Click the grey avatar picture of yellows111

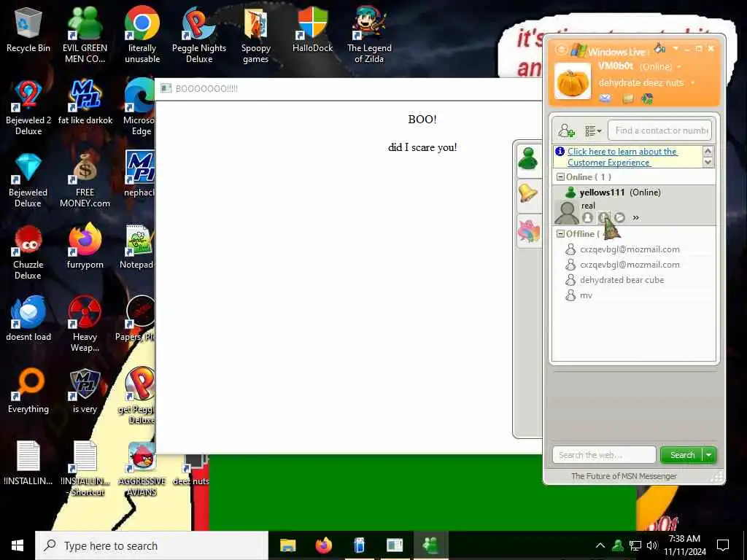[x=567, y=212]
